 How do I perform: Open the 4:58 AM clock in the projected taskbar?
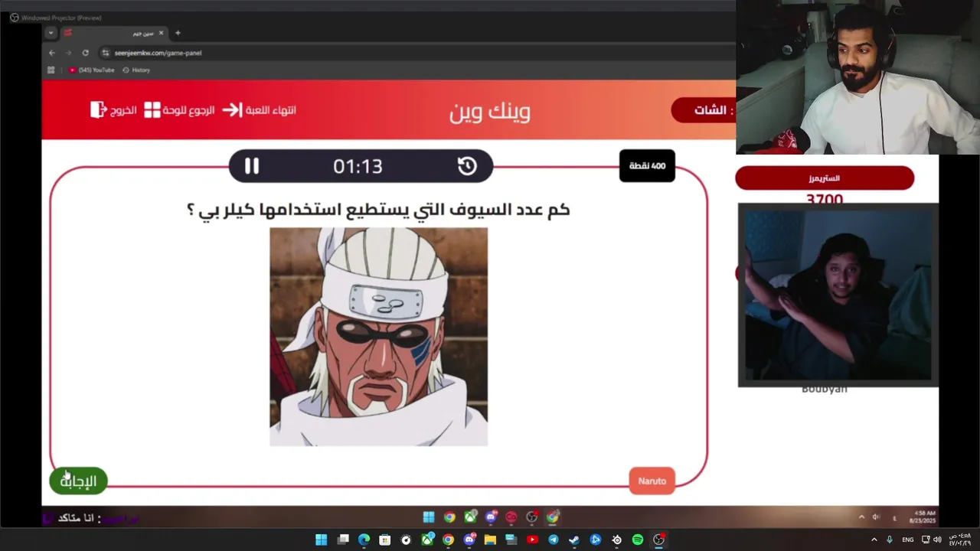click(x=923, y=517)
